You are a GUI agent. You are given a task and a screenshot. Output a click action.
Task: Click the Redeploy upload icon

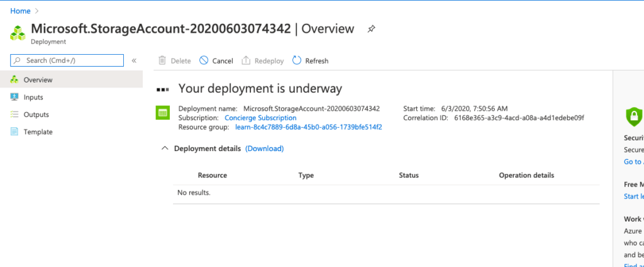pos(247,60)
